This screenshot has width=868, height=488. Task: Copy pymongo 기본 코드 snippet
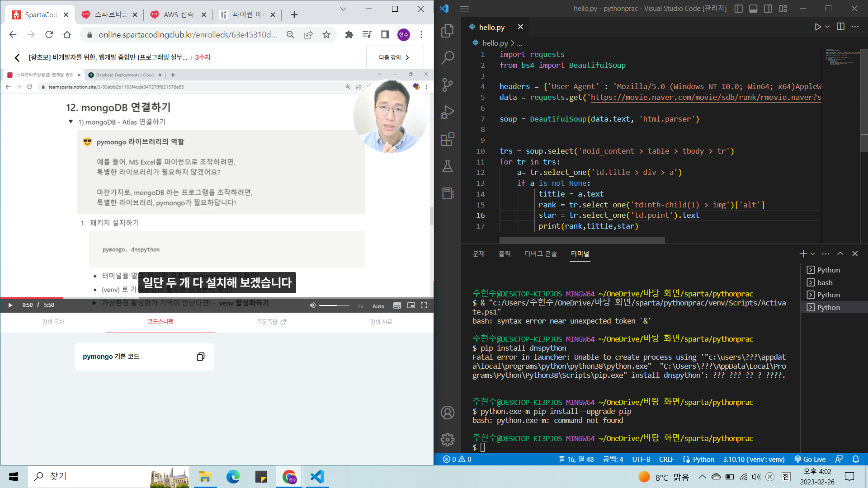point(201,357)
